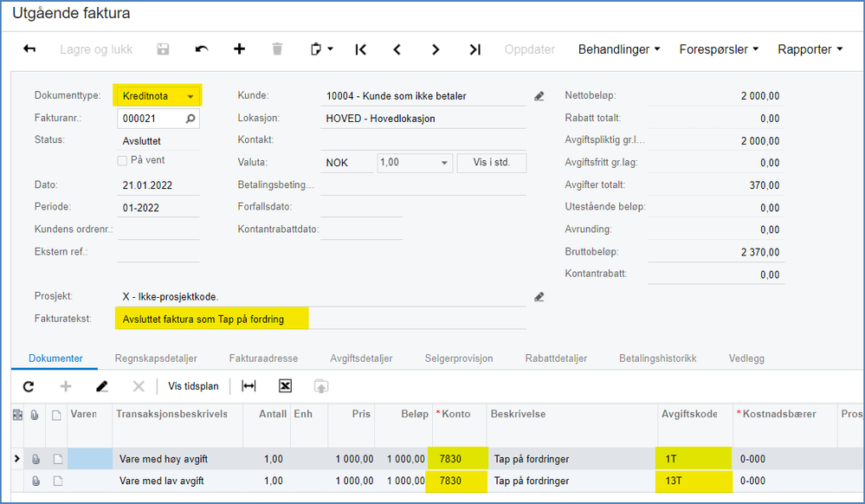Screen dimensions: 865x504
Task: Open the currency rate 1,00 dropdown
Action: tap(444, 163)
